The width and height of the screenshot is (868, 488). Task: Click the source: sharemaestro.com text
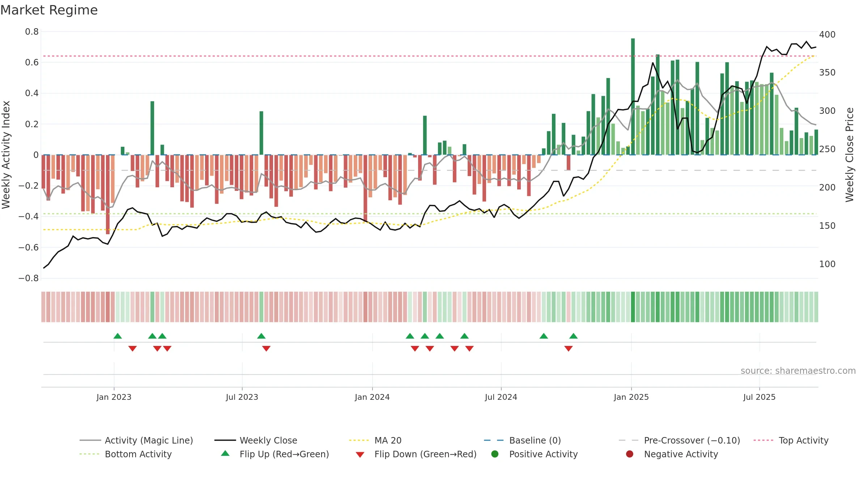tap(798, 371)
